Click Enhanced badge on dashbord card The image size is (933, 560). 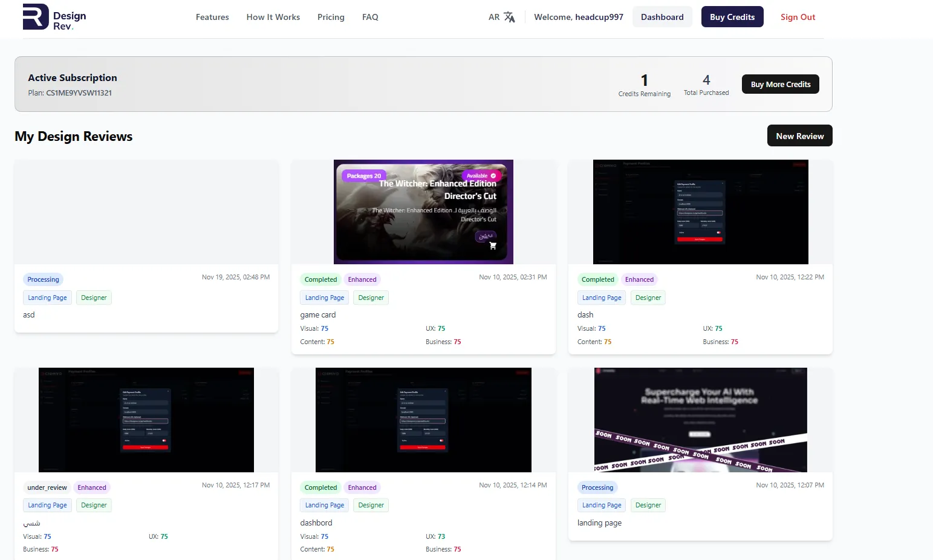[362, 487]
